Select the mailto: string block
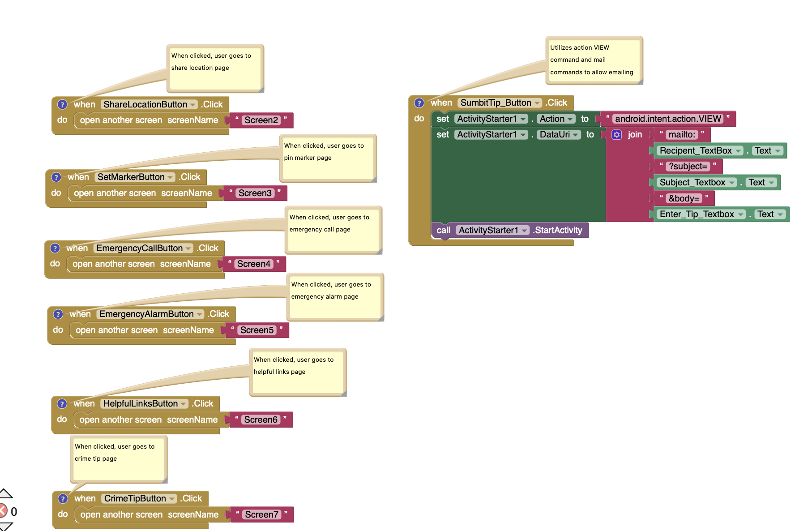812x531 pixels. [682, 134]
